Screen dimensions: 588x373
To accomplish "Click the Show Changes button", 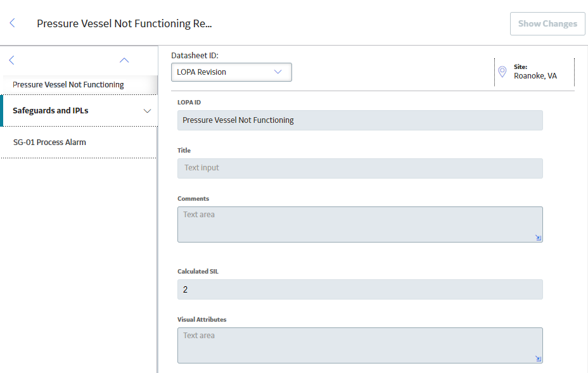I will (x=547, y=23).
